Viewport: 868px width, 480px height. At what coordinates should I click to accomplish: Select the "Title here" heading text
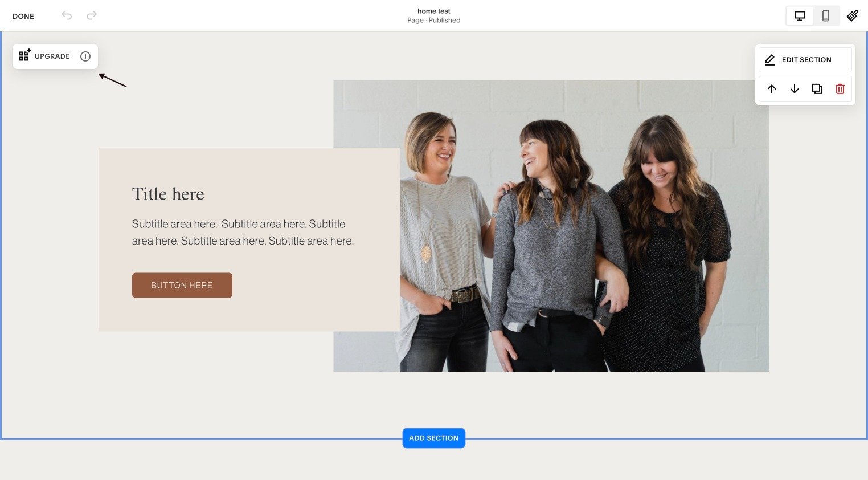click(168, 194)
